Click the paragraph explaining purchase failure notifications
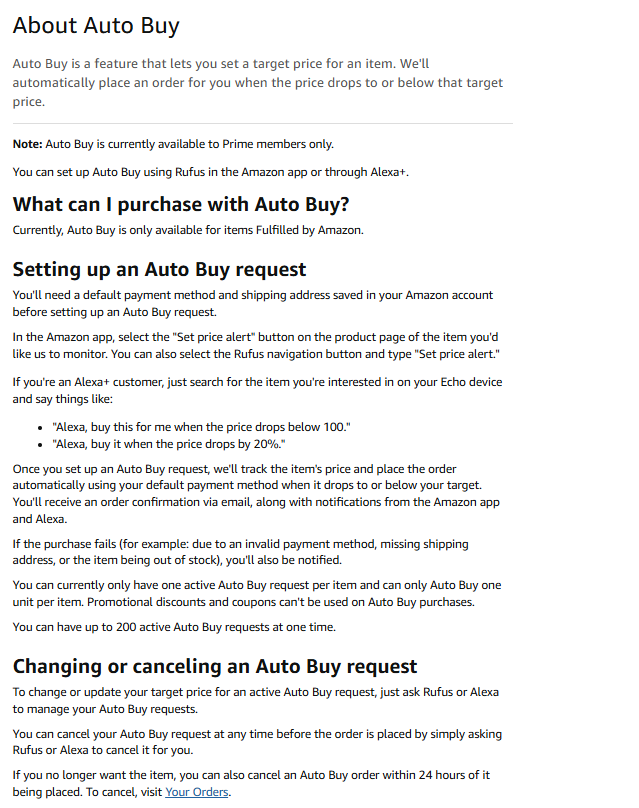The height and width of the screenshot is (808, 639). coord(240,552)
